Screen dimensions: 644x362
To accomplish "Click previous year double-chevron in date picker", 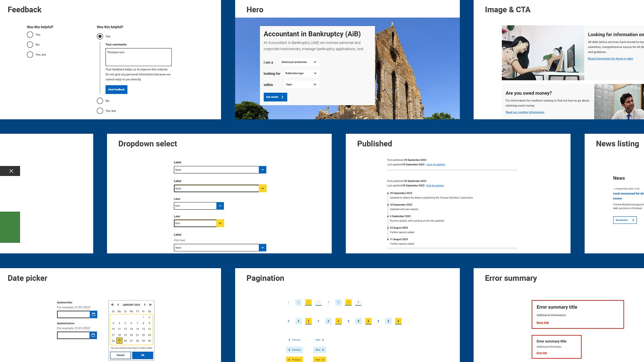I will click(x=113, y=305).
